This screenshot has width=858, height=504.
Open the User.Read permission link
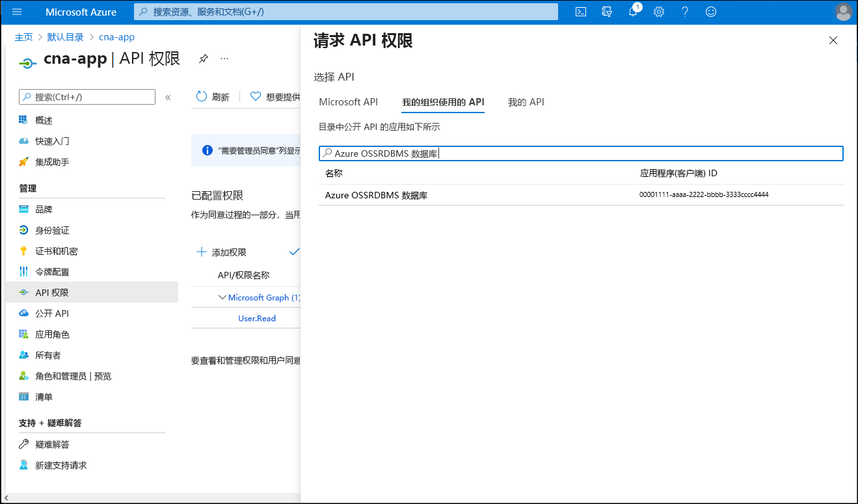(257, 318)
